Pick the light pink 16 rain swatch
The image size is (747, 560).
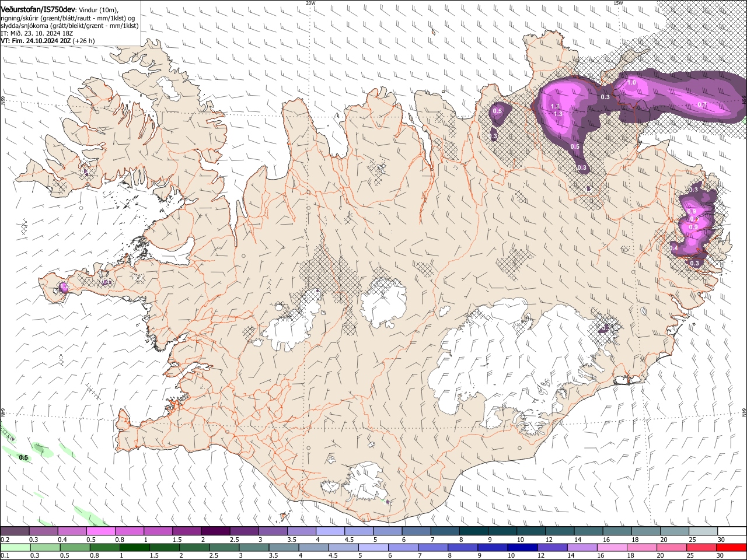612,547
